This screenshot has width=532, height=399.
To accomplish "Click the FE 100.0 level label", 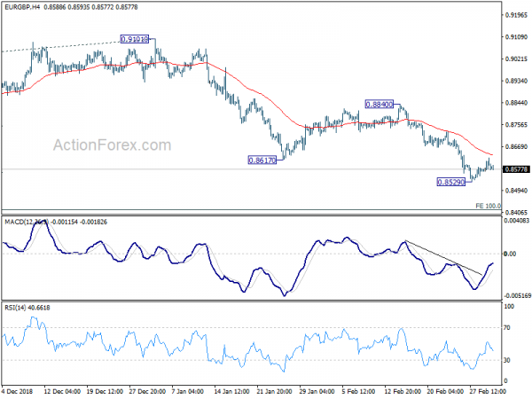I will point(489,206).
